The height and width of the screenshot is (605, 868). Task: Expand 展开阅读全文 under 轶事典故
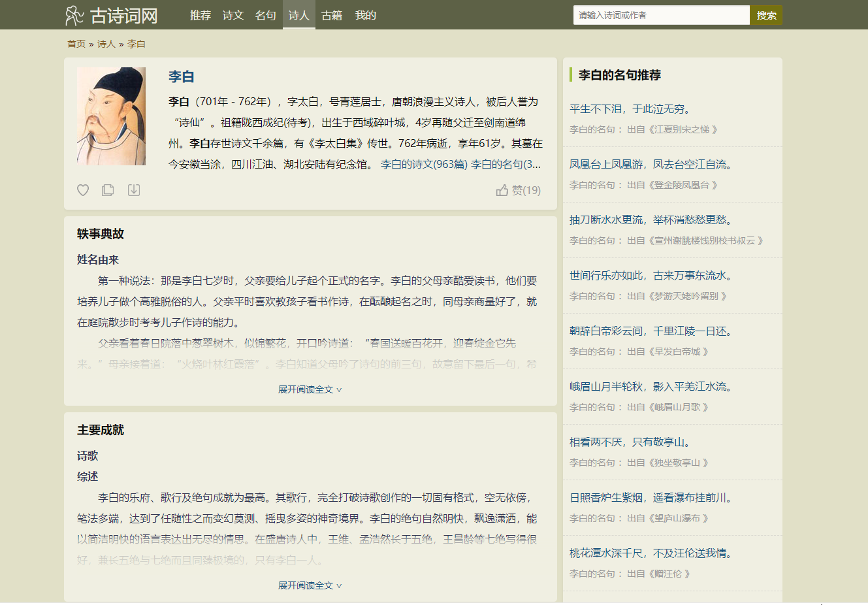pos(310,389)
